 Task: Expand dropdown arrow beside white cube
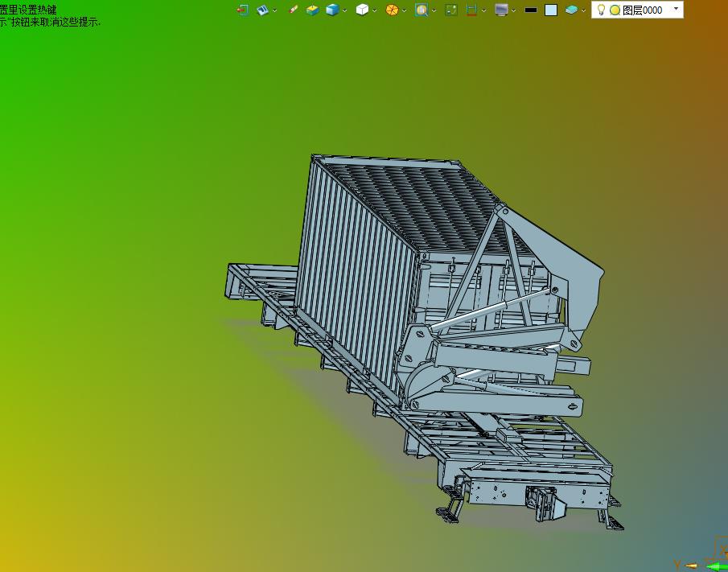click(374, 10)
